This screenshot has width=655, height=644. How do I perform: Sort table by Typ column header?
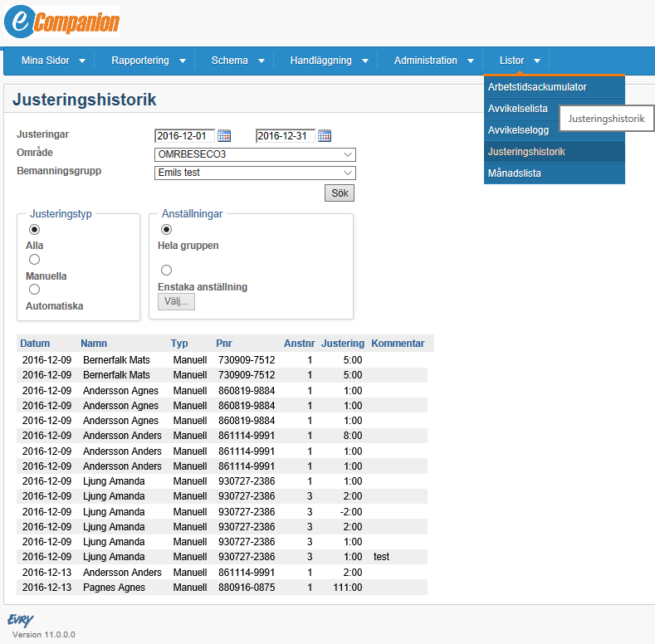point(179,344)
